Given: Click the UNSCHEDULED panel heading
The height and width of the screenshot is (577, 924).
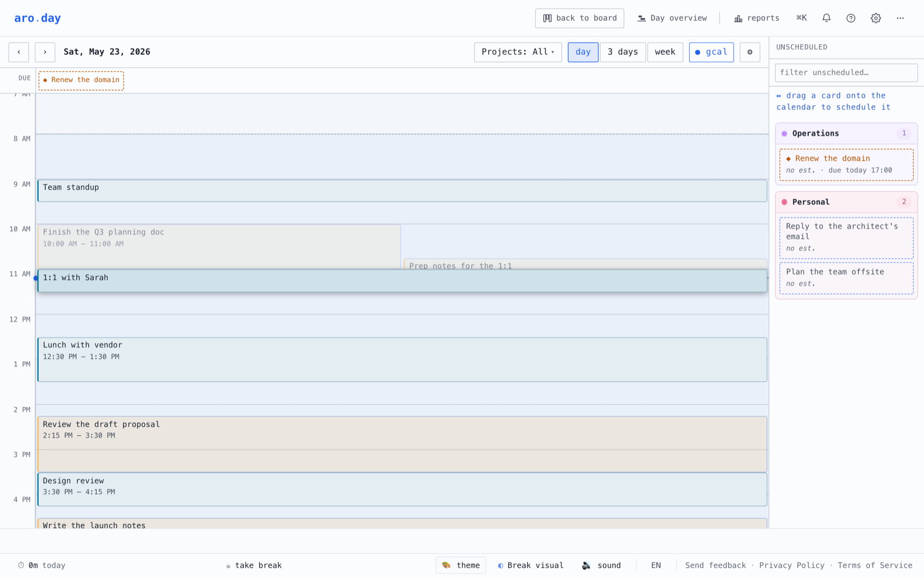Looking at the screenshot, I should pyautogui.click(x=802, y=47).
